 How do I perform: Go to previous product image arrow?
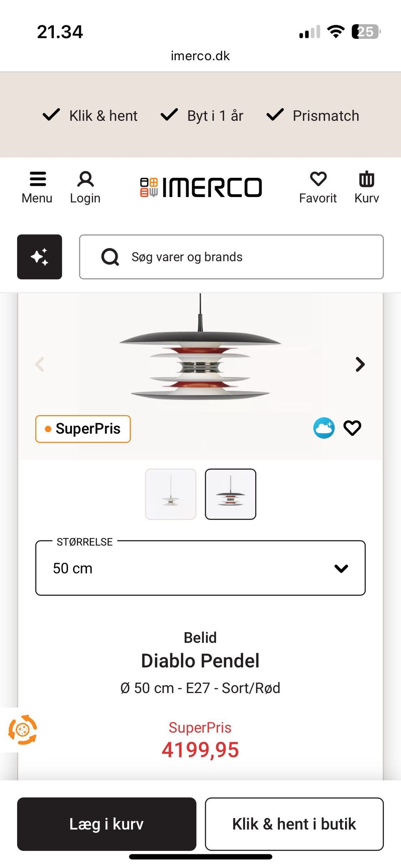tap(40, 364)
